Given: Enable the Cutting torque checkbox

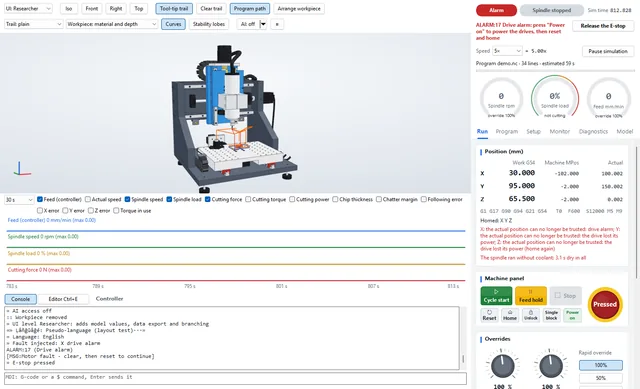Looking at the screenshot, I should 248,200.
